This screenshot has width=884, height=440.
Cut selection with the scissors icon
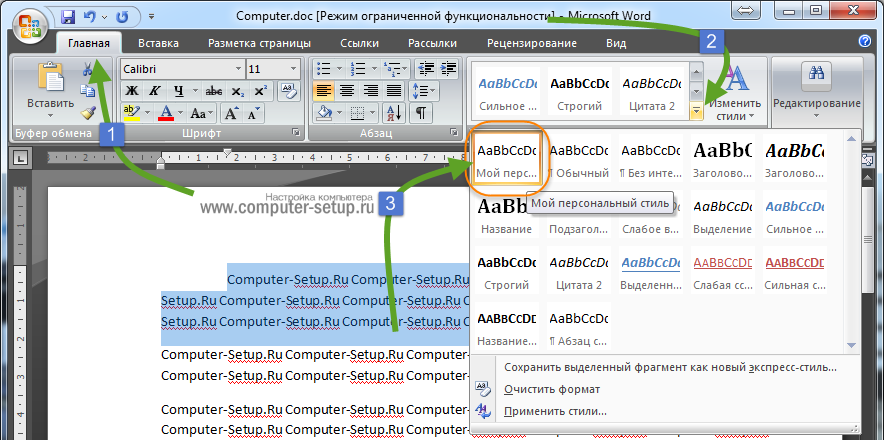[x=87, y=69]
